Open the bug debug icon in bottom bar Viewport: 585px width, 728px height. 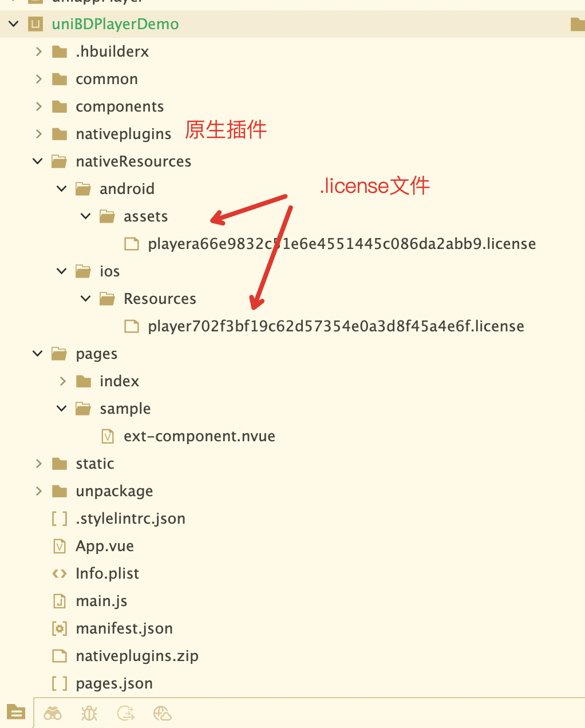coord(89,713)
